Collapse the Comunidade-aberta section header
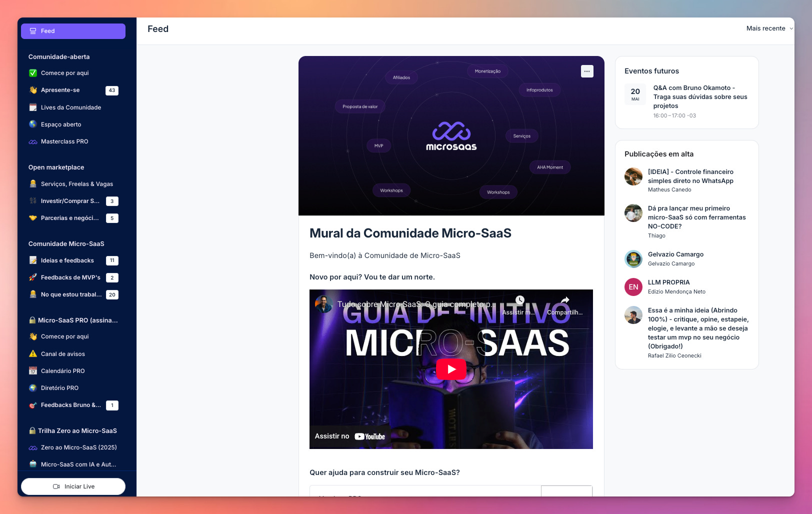Screen dimensions: 812x514 [x=59, y=57]
